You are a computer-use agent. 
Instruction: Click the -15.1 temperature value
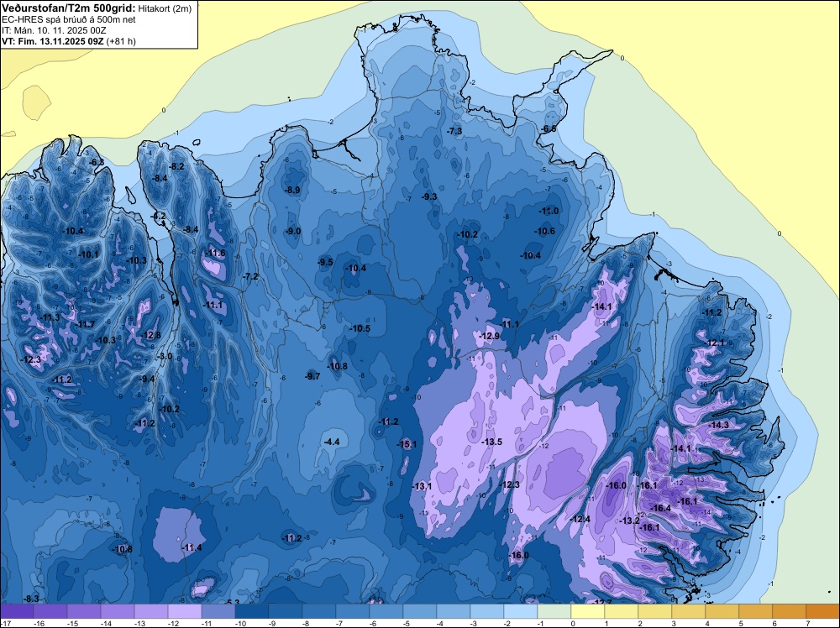406,444
